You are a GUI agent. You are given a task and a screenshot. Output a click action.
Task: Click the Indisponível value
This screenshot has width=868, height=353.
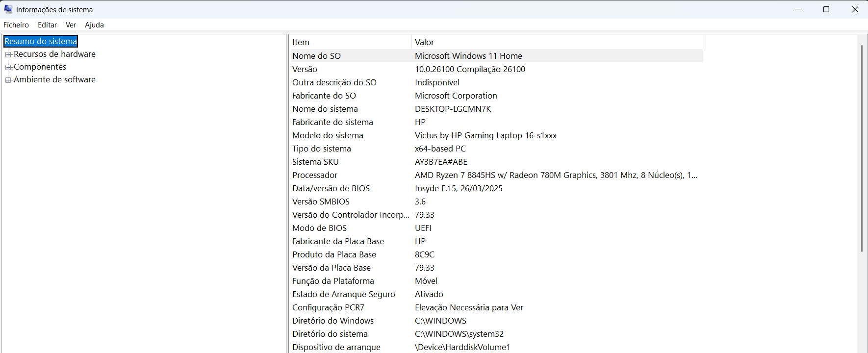[x=437, y=82]
